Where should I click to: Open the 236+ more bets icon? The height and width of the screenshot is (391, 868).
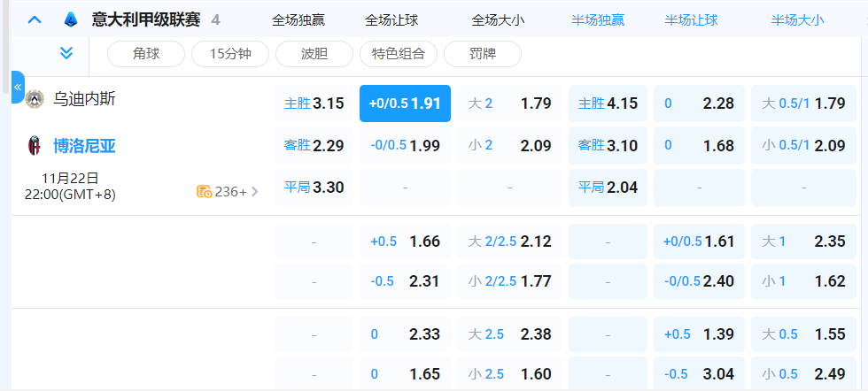(205, 192)
